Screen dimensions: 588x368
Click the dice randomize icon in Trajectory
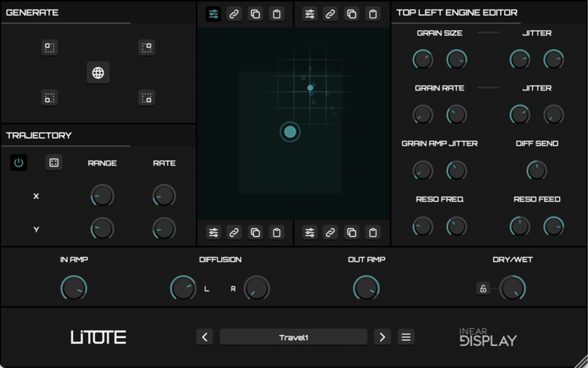click(x=54, y=163)
